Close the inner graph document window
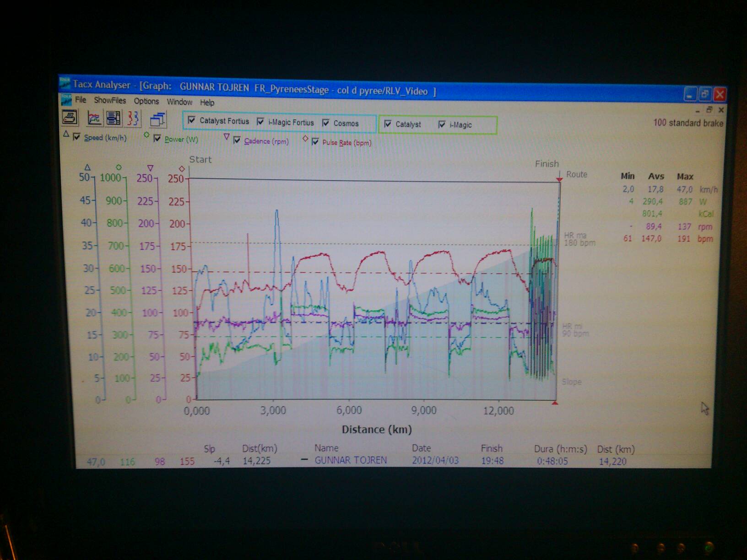Screen dimensions: 747x560 (721, 110)
